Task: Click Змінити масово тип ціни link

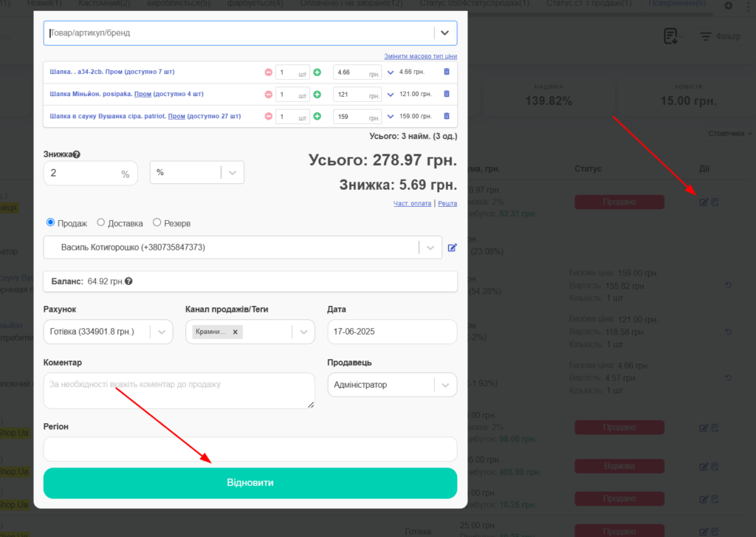Action: click(x=420, y=56)
